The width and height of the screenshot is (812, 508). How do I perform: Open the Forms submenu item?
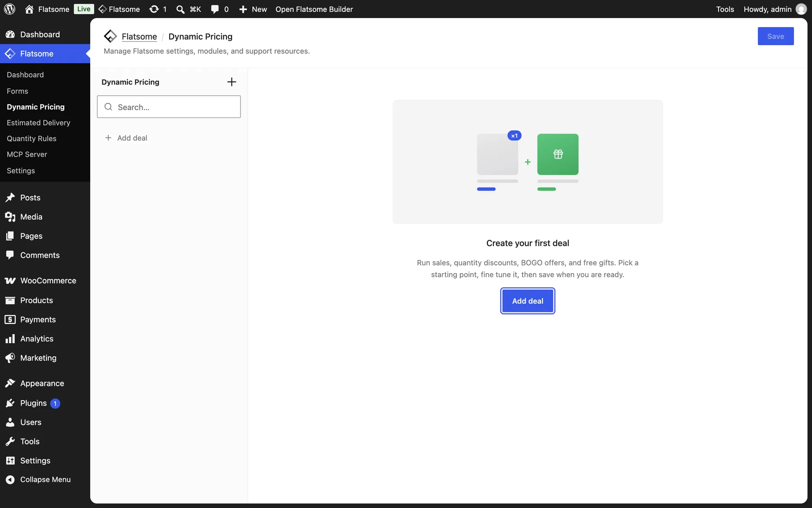click(18, 91)
